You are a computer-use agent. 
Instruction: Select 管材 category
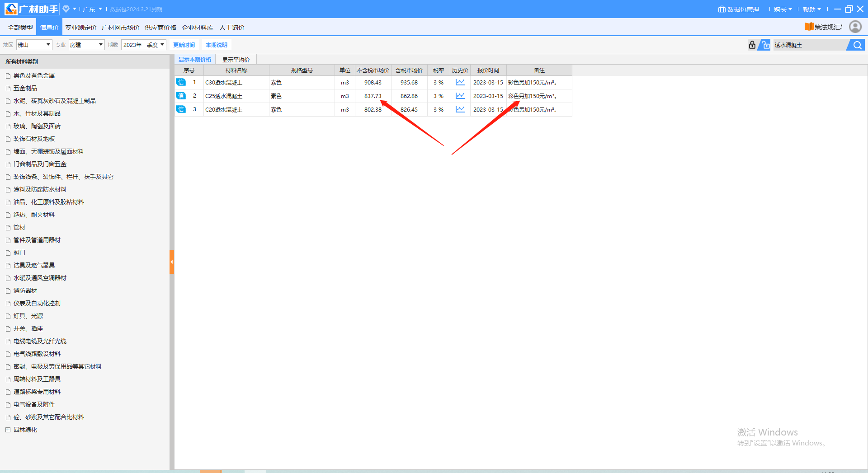[19, 227]
